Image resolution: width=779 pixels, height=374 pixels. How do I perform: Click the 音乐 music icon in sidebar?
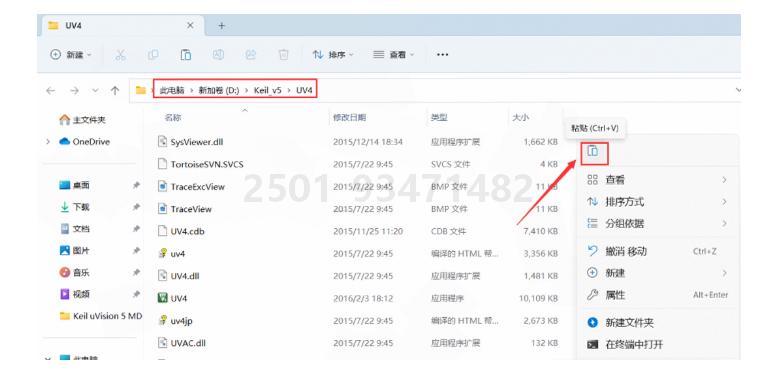[x=65, y=273]
